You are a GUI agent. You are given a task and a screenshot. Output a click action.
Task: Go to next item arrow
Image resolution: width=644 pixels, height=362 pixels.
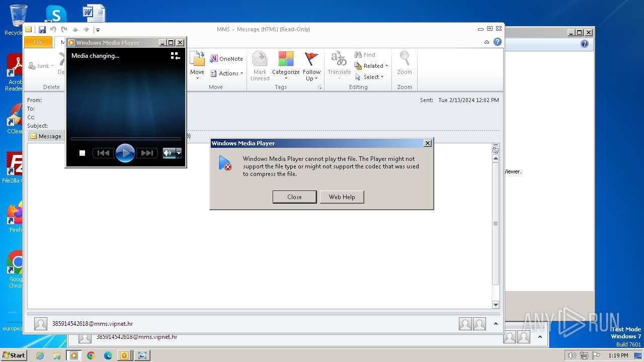coord(86,30)
